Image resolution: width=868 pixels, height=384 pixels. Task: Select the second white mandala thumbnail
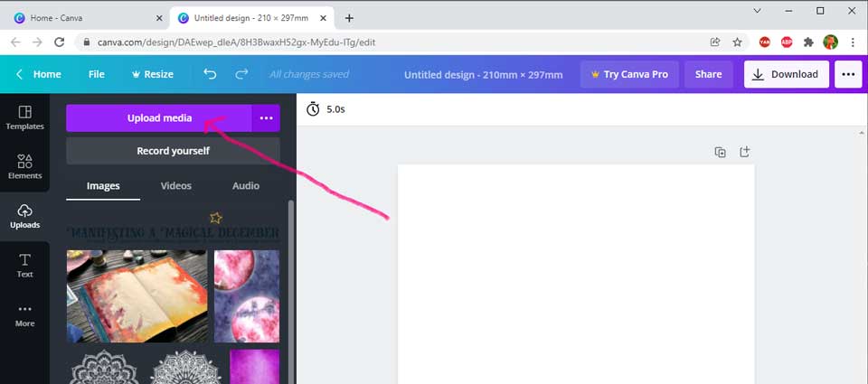point(185,366)
